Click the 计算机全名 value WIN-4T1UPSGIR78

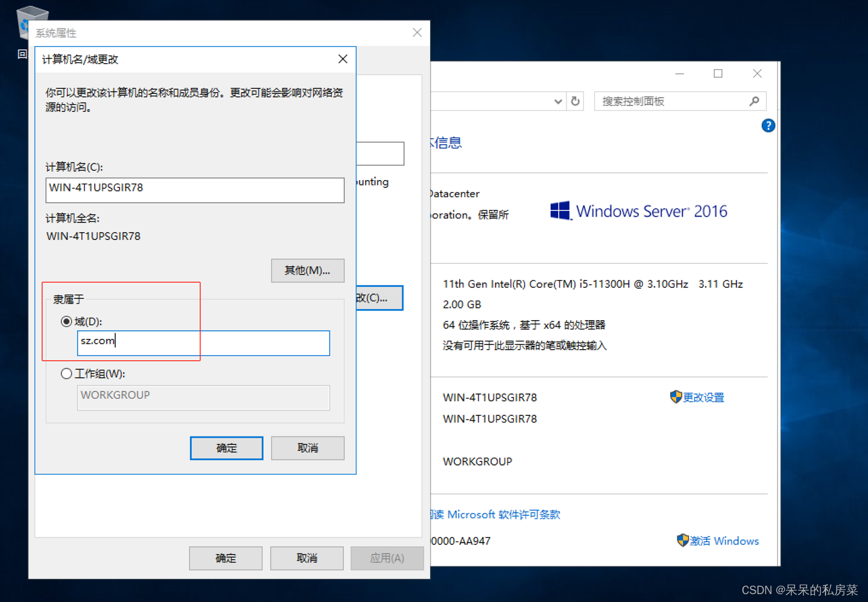coord(93,236)
